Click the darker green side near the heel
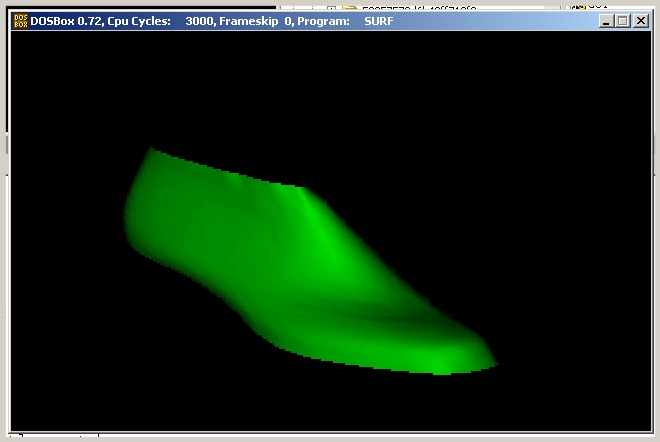Viewport: 660px width, 442px height. click(170, 230)
